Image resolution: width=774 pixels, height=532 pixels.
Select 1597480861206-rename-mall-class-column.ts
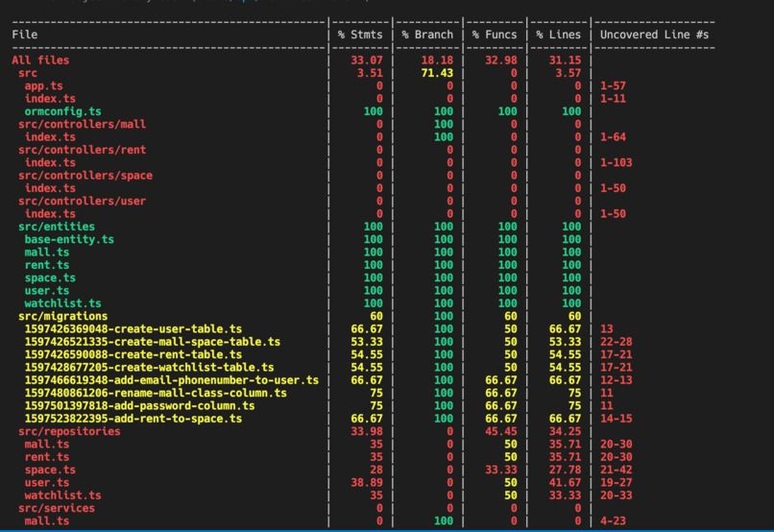[x=156, y=394]
